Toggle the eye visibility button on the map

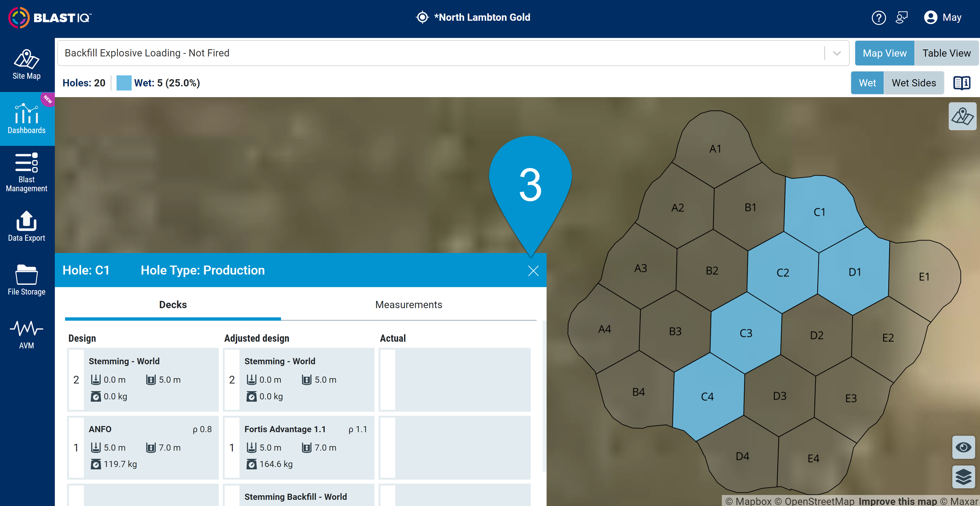(963, 447)
